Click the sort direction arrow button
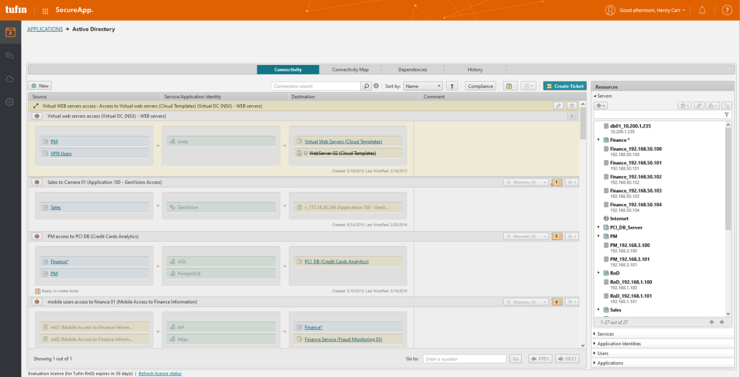Image resolution: width=740 pixels, height=377 pixels. (x=452, y=86)
